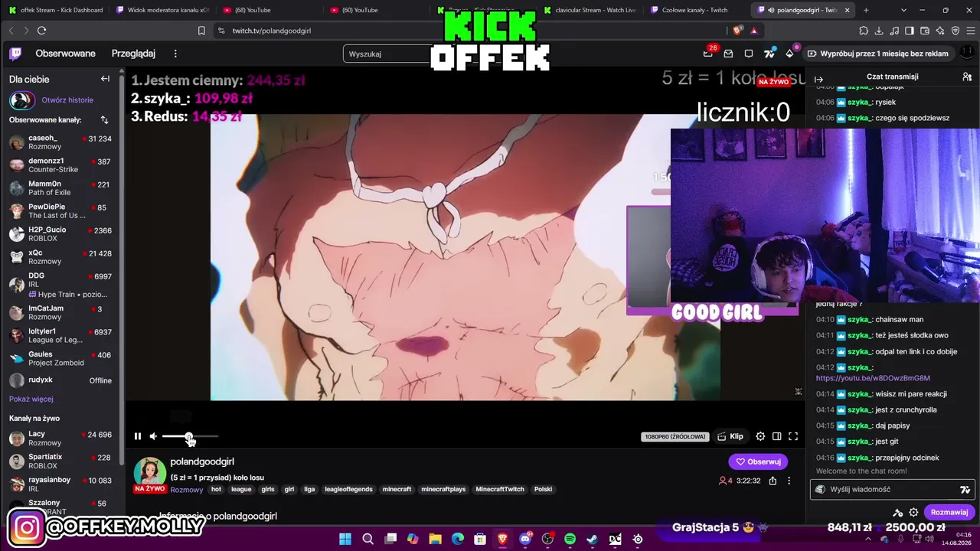The width and height of the screenshot is (980, 551).
Task: Collapse the For You sidebar
Action: (x=105, y=79)
